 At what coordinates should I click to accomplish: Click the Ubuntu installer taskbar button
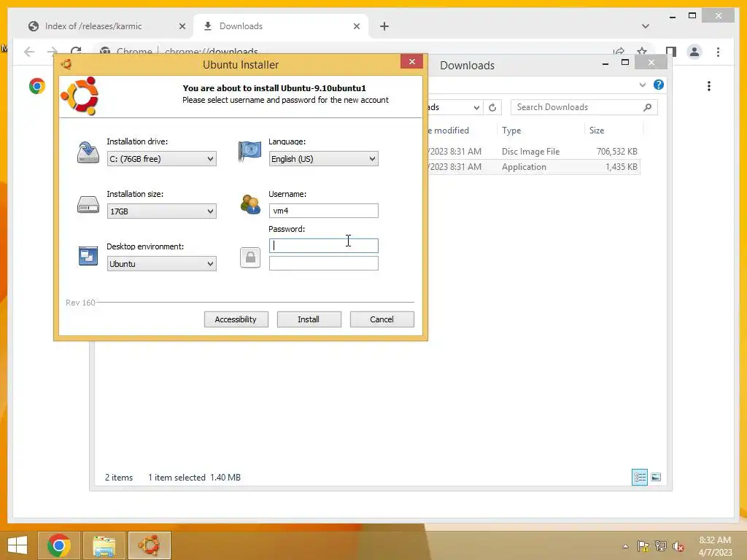pyautogui.click(x=150, y=545)
